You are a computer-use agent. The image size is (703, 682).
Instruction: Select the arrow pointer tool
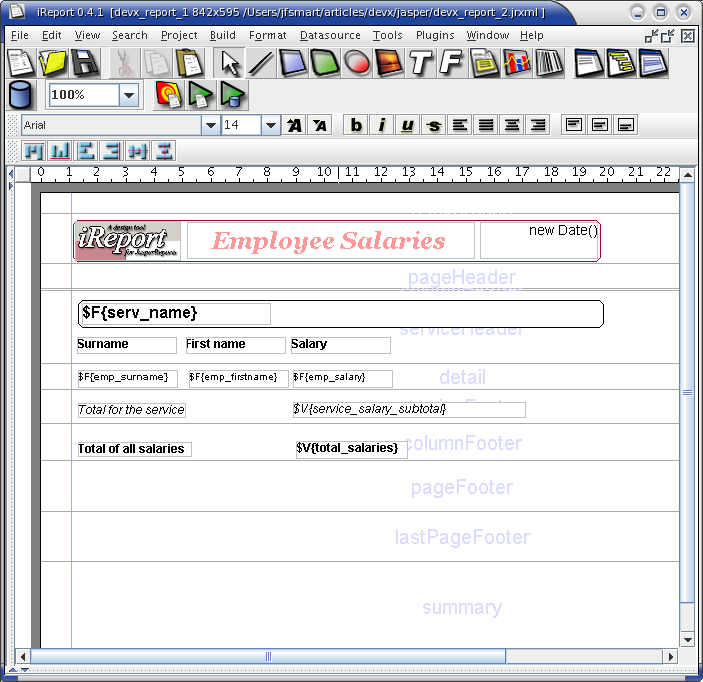pos(230,63)
